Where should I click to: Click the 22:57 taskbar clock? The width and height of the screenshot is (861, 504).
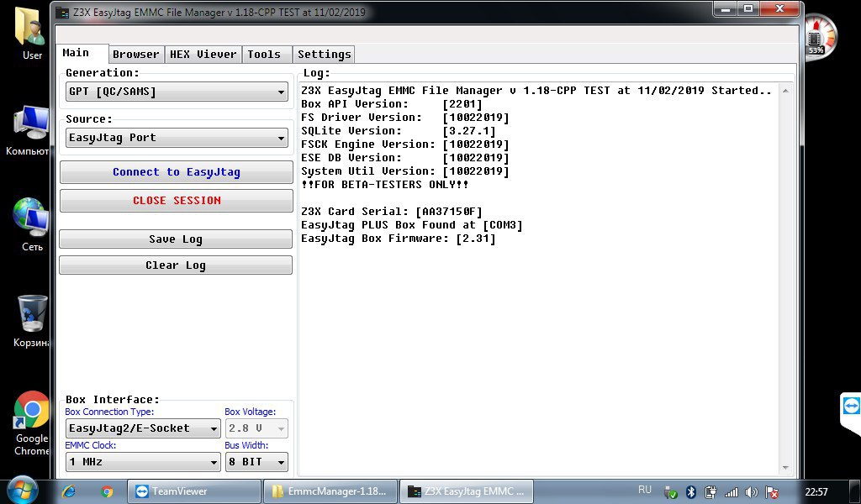[x=816, y=492]
